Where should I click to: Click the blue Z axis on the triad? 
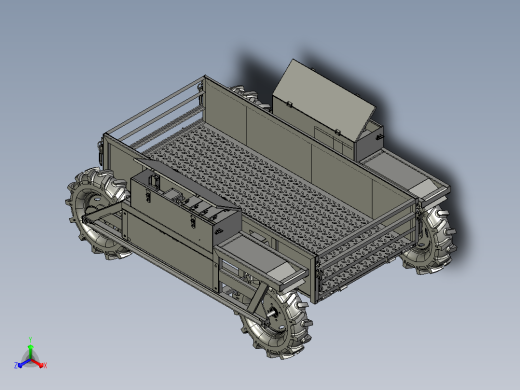(x=21, y=364)
